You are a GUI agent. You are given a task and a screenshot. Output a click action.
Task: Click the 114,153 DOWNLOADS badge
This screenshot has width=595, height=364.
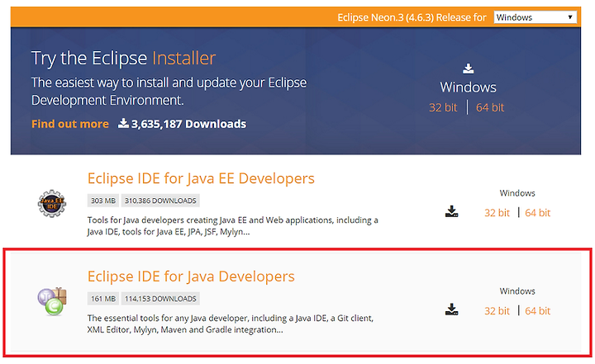tap(160, 299)
